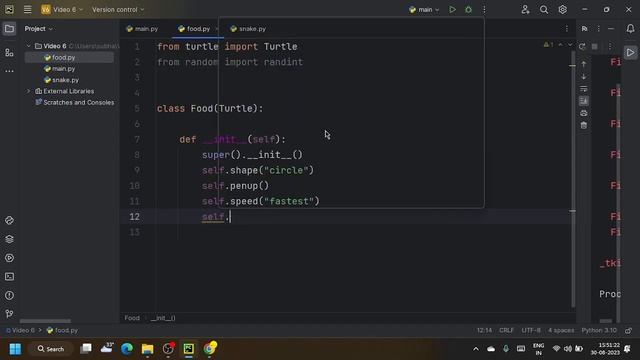640x360 pixels.
Task: Open editor tabs options menu
Action: tap(567, 29)
